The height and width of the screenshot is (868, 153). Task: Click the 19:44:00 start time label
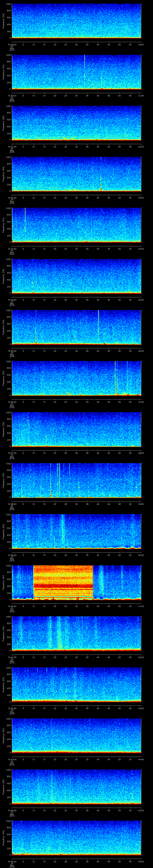pyautogui.click(x=12, y=810)
